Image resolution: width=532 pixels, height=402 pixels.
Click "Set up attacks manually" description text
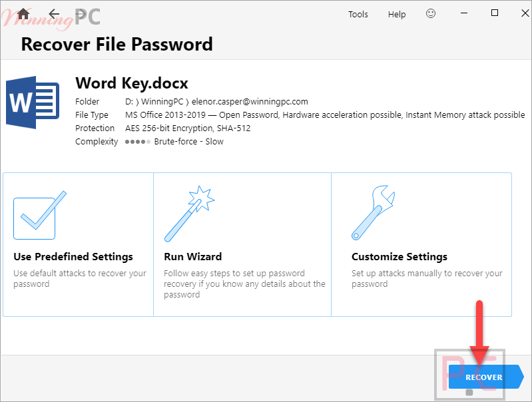click(427, 278)
